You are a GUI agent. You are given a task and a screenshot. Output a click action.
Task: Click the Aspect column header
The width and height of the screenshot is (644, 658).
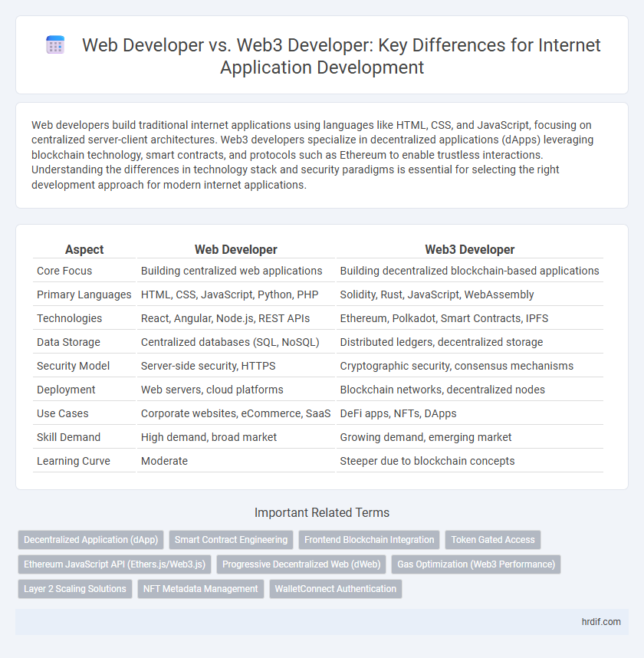84,249
